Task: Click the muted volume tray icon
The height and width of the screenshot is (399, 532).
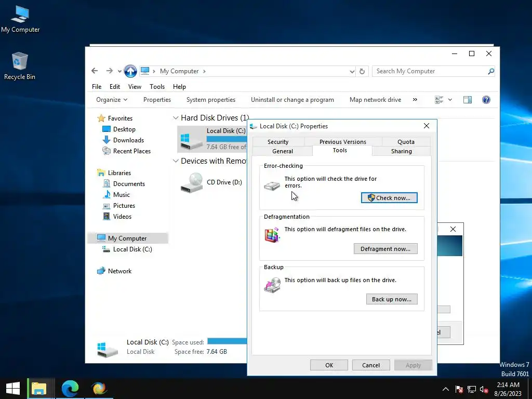Action: [x=484, y=390]
